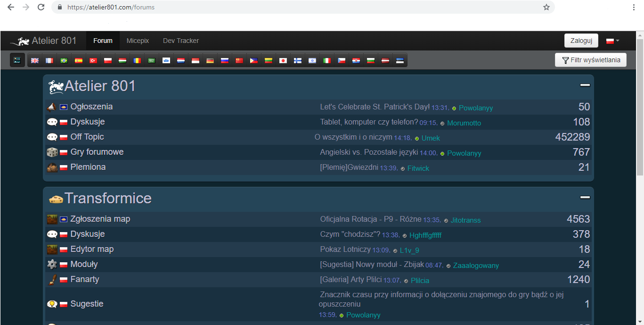This screenshot has width=644, height=325.
Task: Open the Micepix tab
Action: coord(138,41)
